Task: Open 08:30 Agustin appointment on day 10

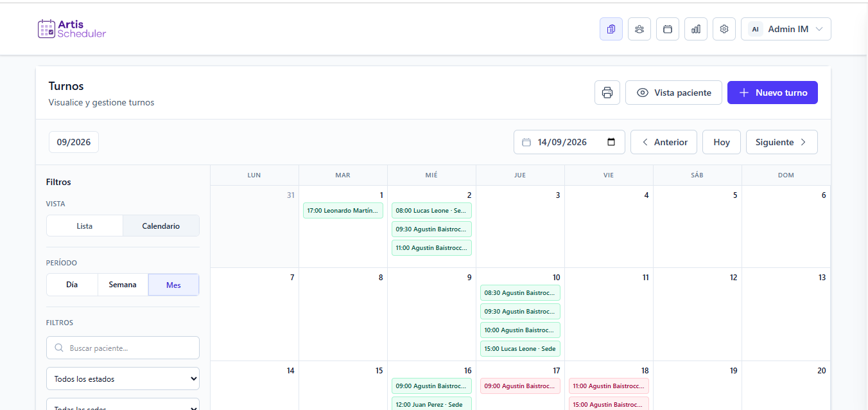Action: [x=520, y=292]
